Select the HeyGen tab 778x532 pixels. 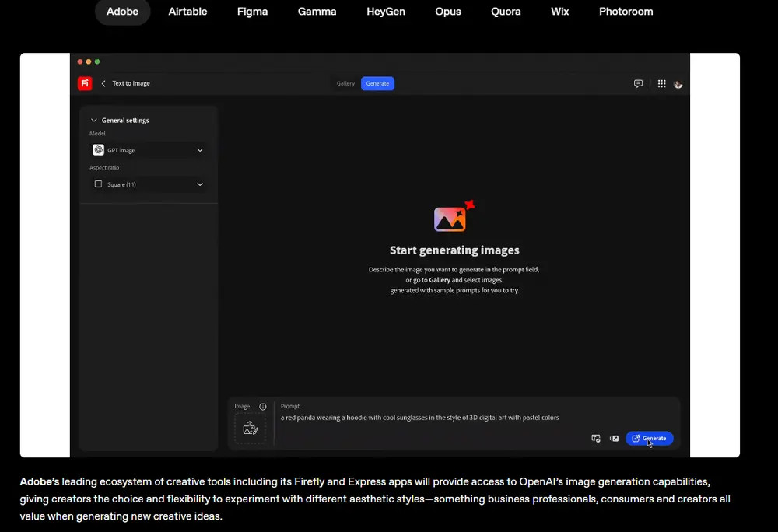tap(386, 12)
